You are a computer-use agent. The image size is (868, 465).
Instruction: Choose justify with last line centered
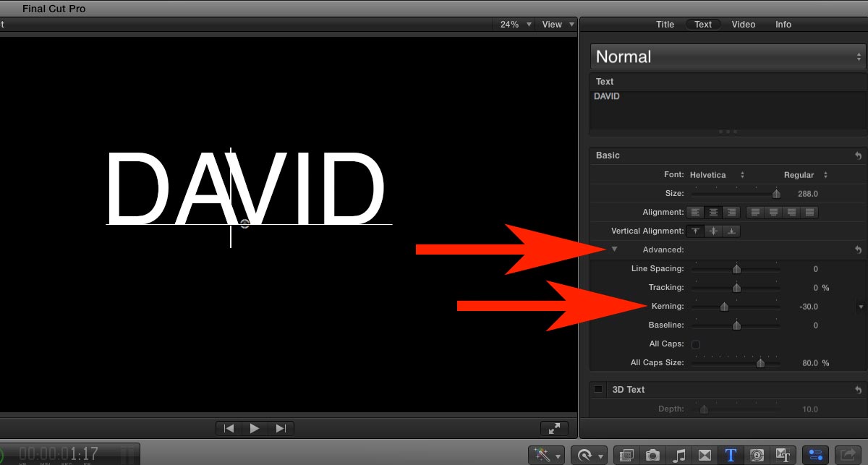point(774,213)
